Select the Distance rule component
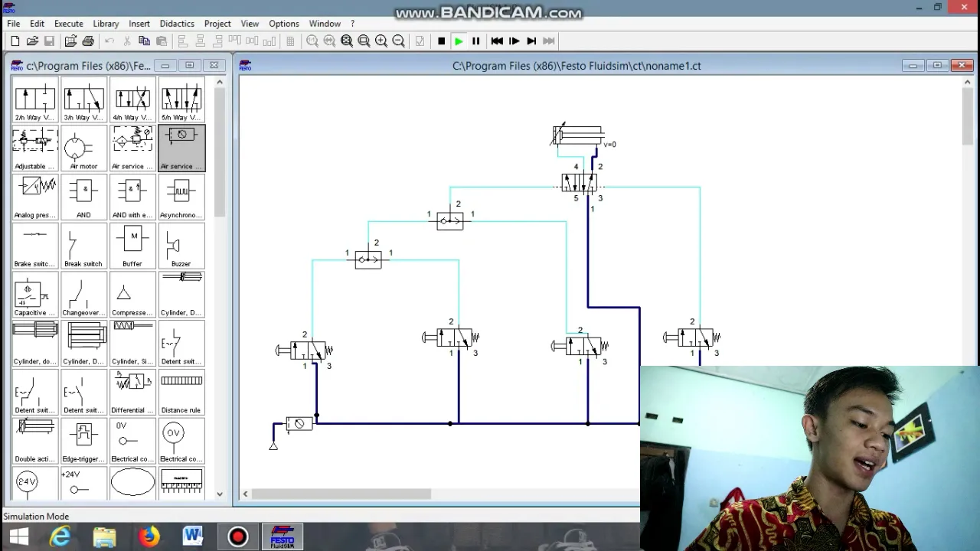Viewport: 980px width, 551px height. (181, 393)
